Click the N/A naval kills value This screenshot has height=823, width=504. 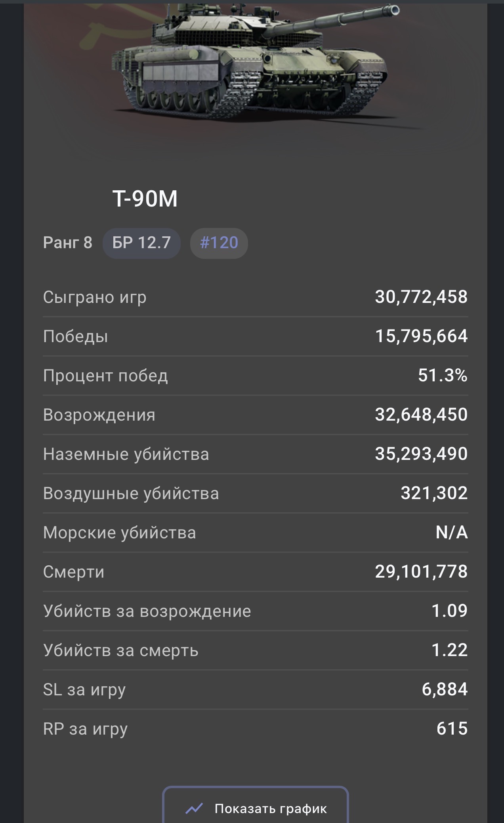(x=451, y=533)
